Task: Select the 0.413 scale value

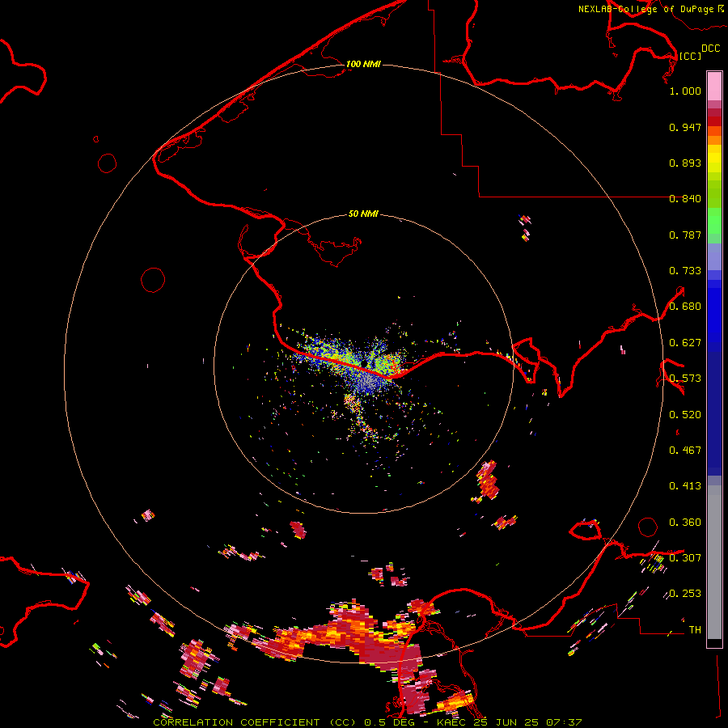Action: pyautogui.click(x=685, y=486)
